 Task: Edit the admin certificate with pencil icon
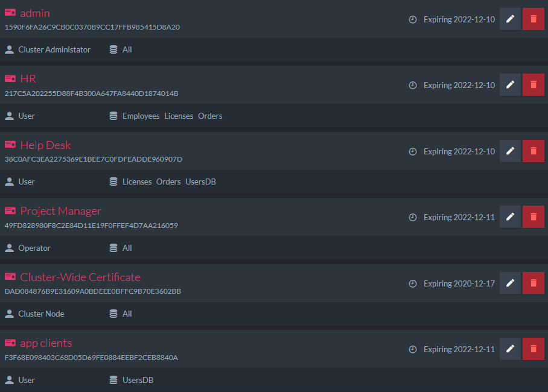click(x=510, y=19)
